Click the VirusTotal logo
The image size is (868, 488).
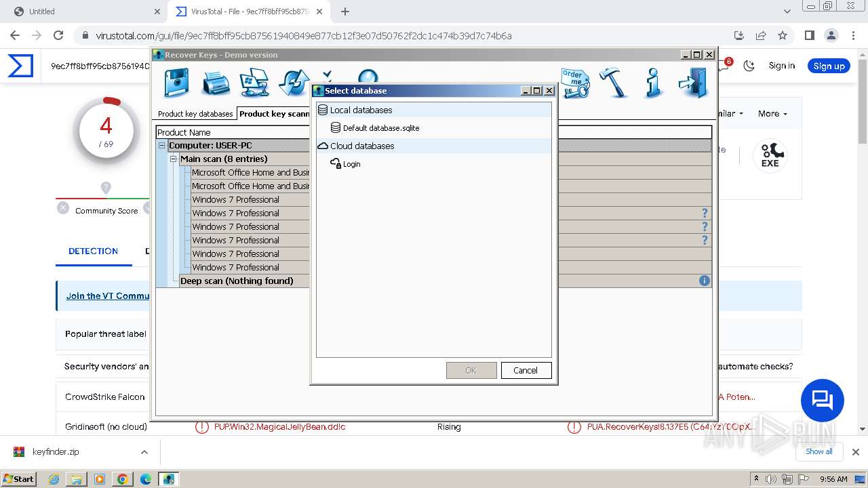point(20,66)
